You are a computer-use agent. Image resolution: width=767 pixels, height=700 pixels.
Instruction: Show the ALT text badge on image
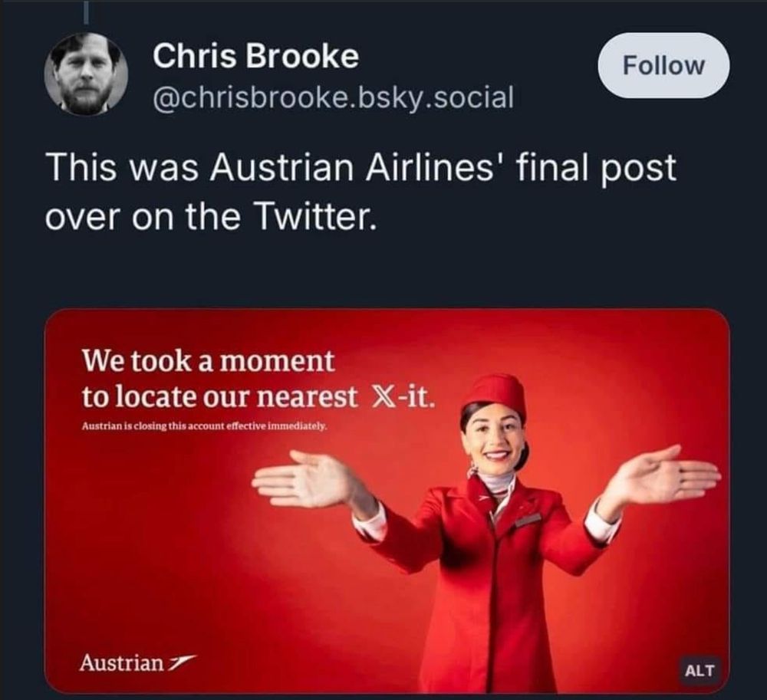point(700,670)
